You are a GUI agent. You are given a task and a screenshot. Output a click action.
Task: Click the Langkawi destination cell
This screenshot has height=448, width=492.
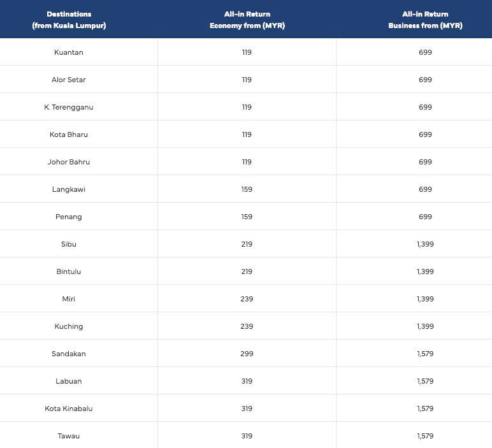click(69, 189)
